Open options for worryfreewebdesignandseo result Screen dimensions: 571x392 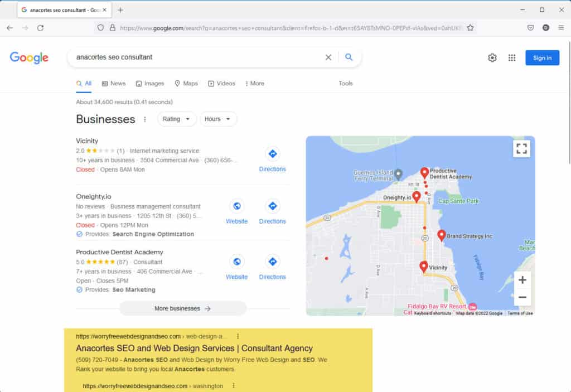[x=238, y=336]
